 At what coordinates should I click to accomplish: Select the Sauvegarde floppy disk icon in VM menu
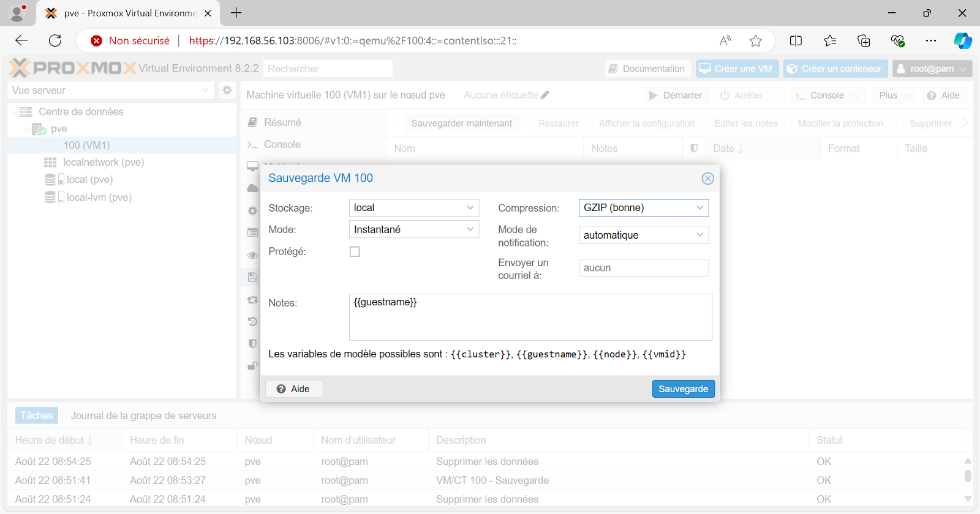(252, 277)
